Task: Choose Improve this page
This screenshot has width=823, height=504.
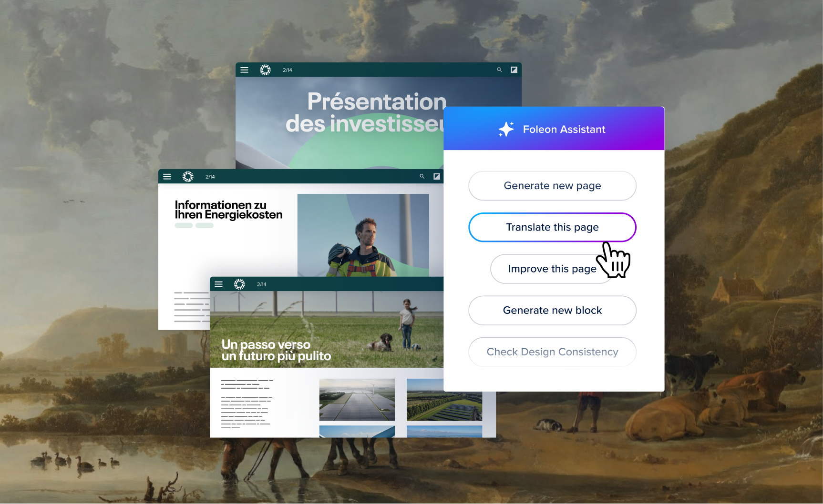Action: pyautogui.click(x=552, y=269)
